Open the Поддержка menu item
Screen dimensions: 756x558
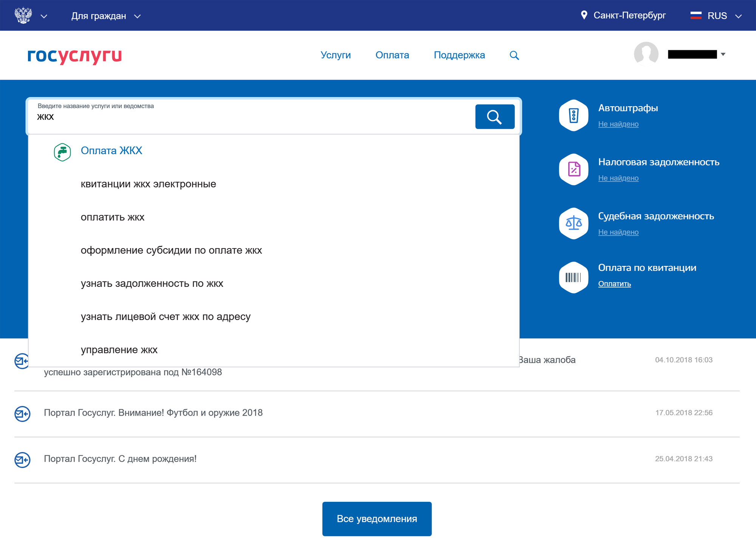(x=459, y=55)
